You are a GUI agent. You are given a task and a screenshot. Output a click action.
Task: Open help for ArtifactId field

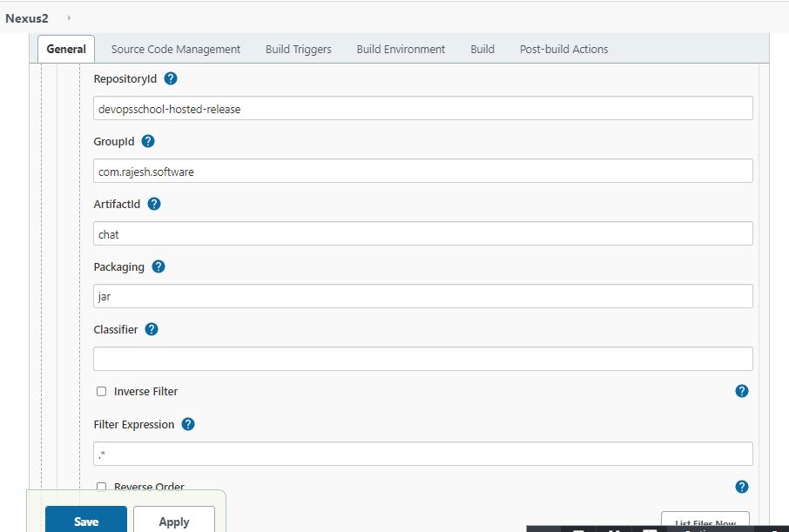click(154, 204)
